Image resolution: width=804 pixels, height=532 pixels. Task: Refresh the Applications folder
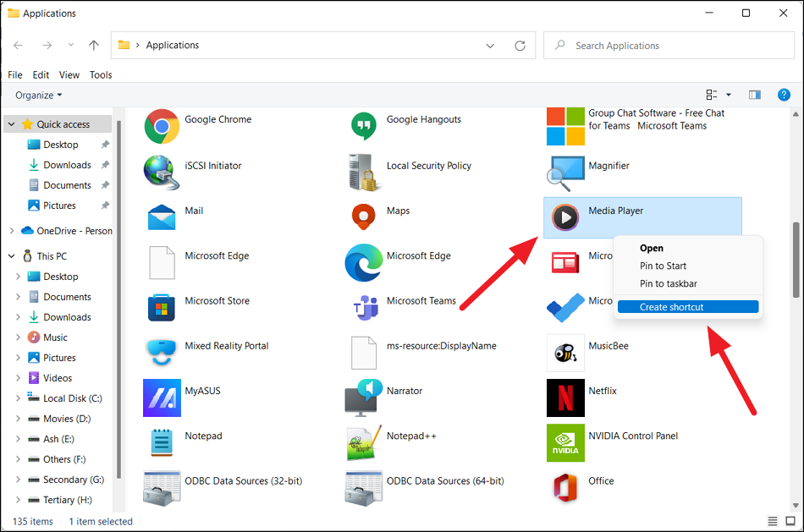coord(520,46)
